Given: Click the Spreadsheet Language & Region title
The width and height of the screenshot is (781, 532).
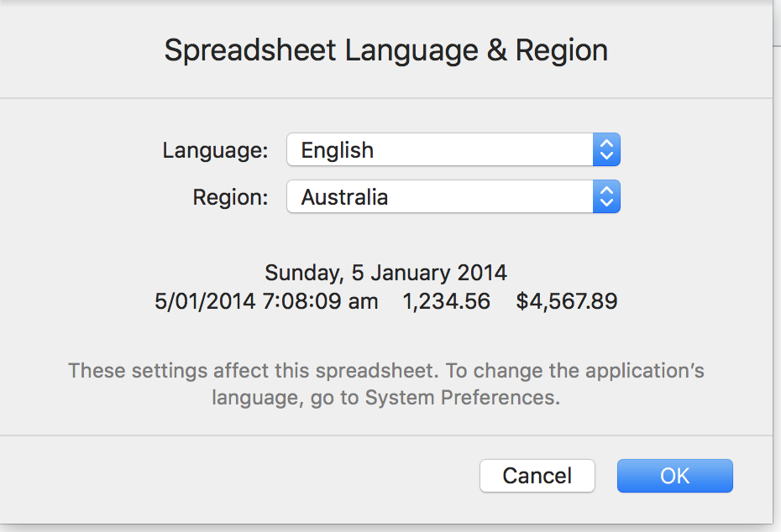Looking at the screenshot, I should (385, 50).
